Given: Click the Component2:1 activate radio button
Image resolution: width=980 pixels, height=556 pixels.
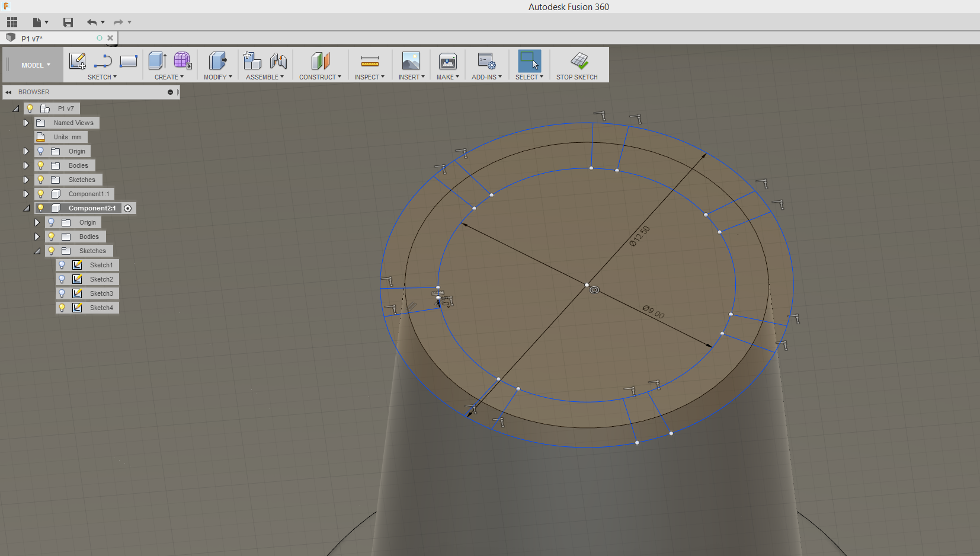Looking at the screenshot, I should point(128,209).
